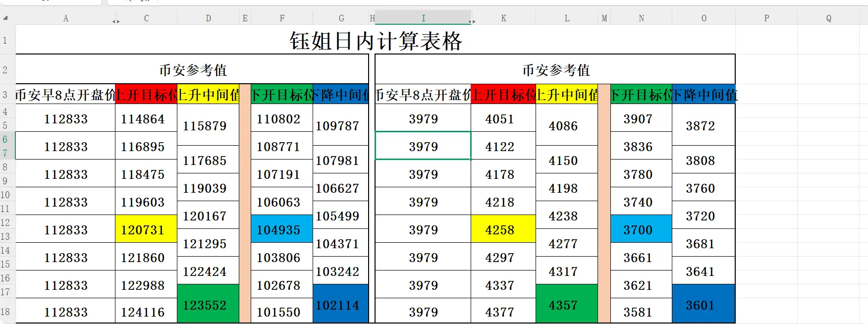Screen dimensions: 868x324
Task: Select light-blue cell 3700
Action: tap(641, 229)
